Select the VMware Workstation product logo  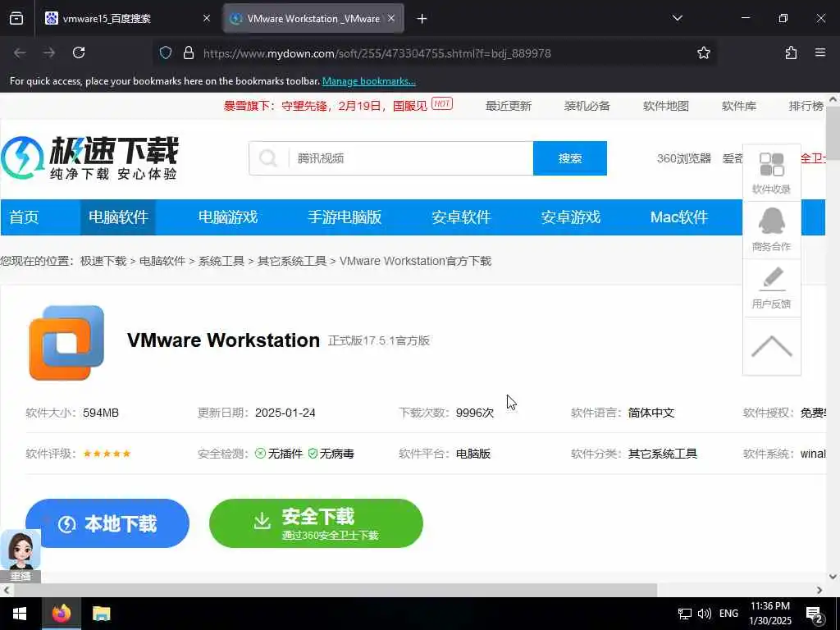(x=66, y=343)
